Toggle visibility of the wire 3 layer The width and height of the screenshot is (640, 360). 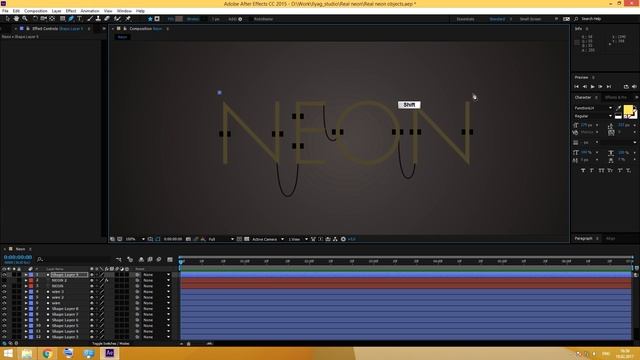coord(4,292)
